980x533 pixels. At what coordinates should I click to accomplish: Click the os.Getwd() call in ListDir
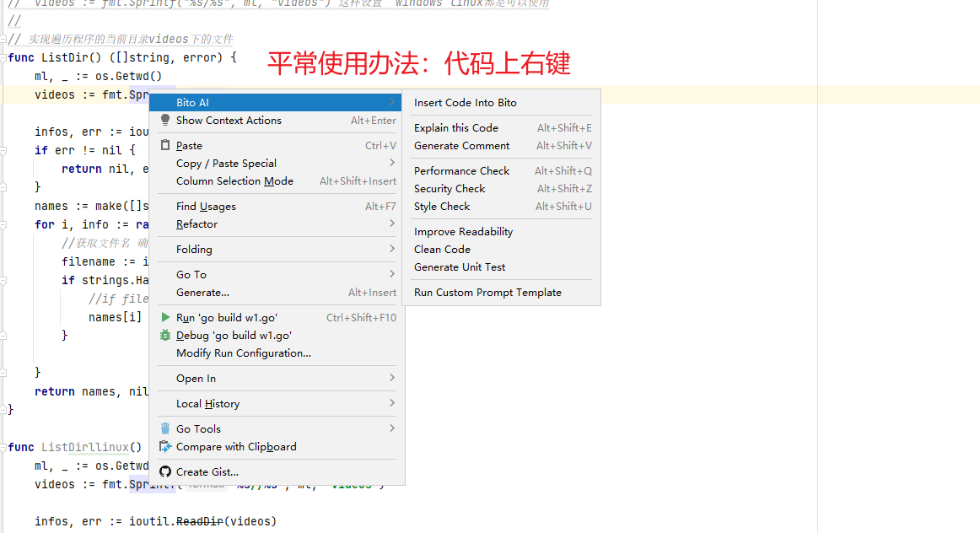(x=129, y=76)
